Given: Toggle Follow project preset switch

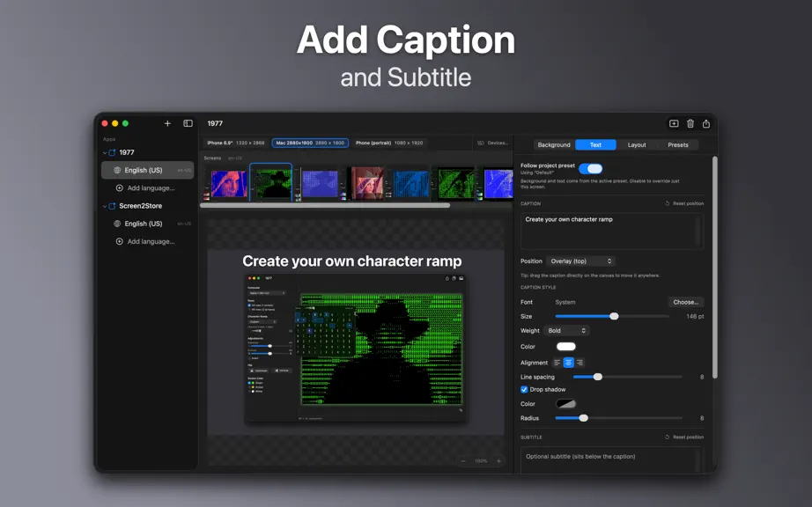Looking at the screenshot, I should pyautogui.click(x=590, y=169).
